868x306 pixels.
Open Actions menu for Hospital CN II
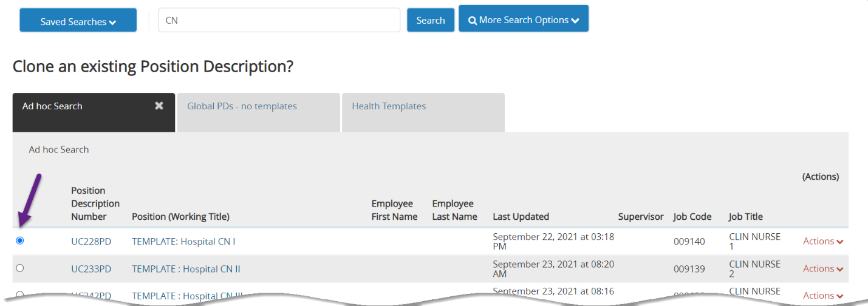pos(822,268)
